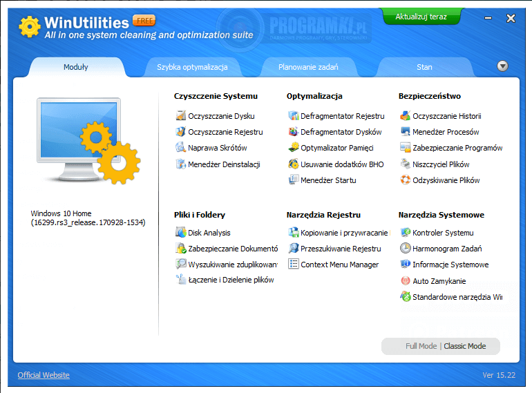This screenshot has height=393, width=532.
Task: Click the Defragmentator Dysków icon
Action: tap(293, 131)
